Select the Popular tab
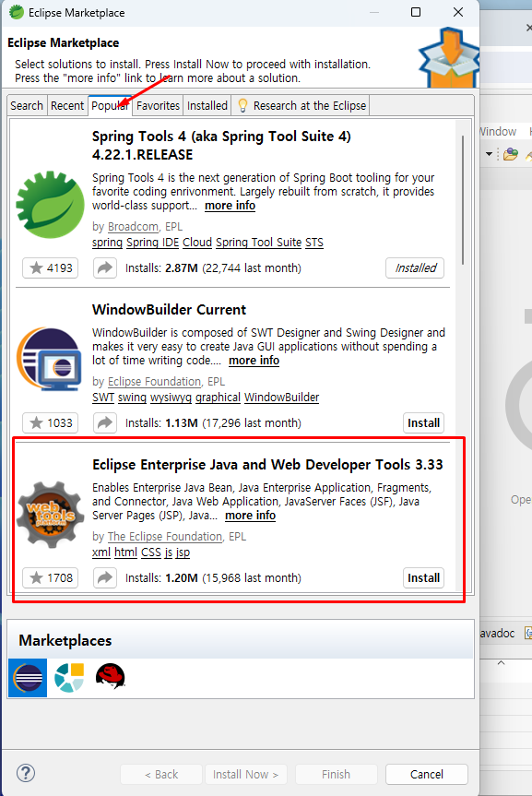Viewport: 532px width, 796px height. pyautogui.click(x=110, y=105)
